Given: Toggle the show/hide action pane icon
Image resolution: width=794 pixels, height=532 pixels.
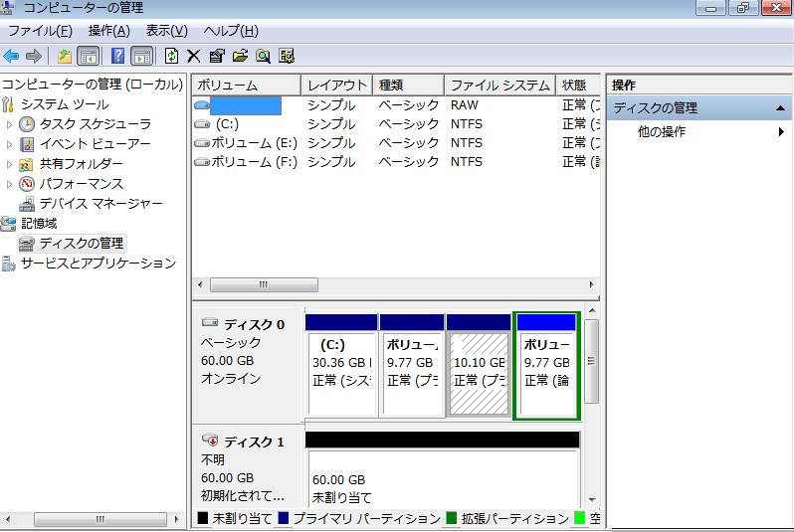Looking at the screenshot, I should [x=141, y=56].
